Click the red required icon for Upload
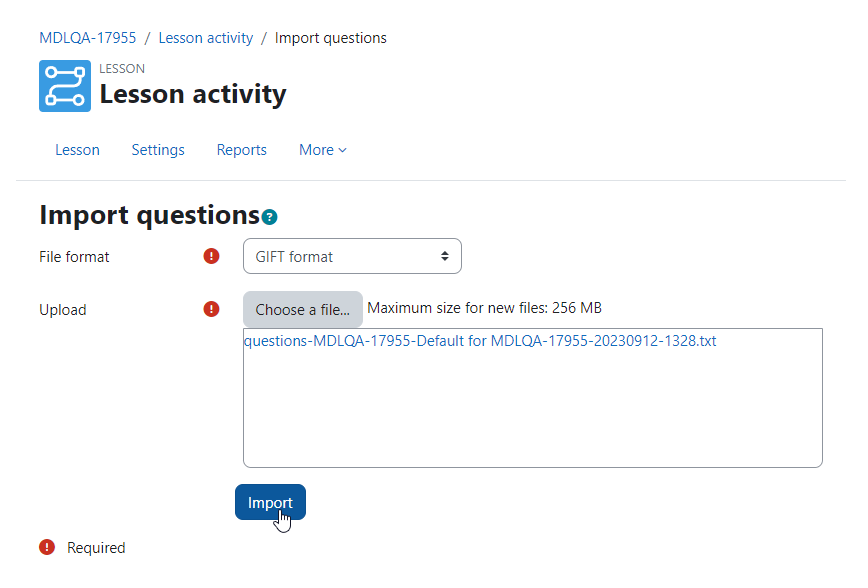The width and height of the screenshot is (868, 588). coord(211,309)
